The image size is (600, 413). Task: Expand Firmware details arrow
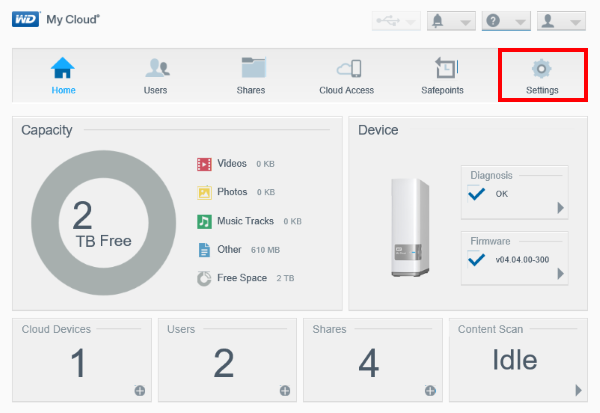click(561, 274)
